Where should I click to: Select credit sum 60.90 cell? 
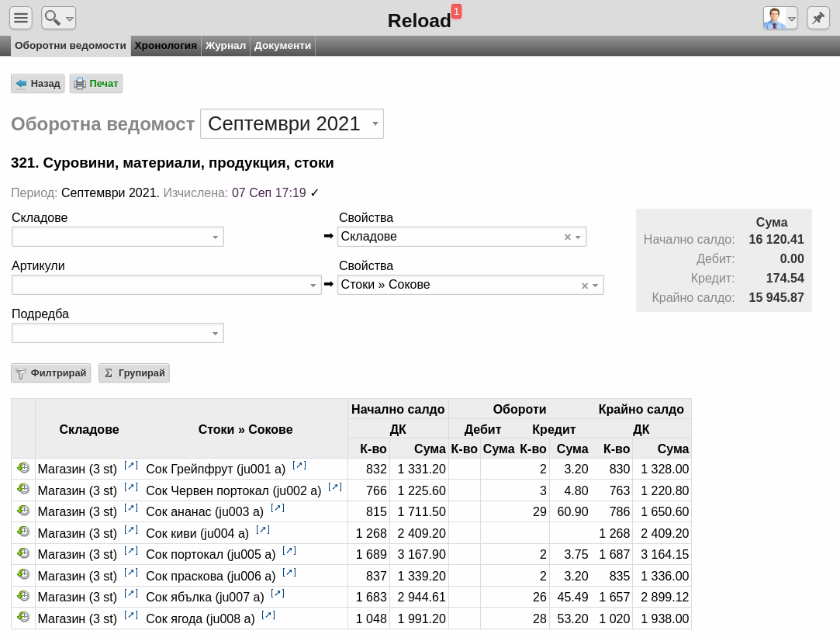point(569,512)
